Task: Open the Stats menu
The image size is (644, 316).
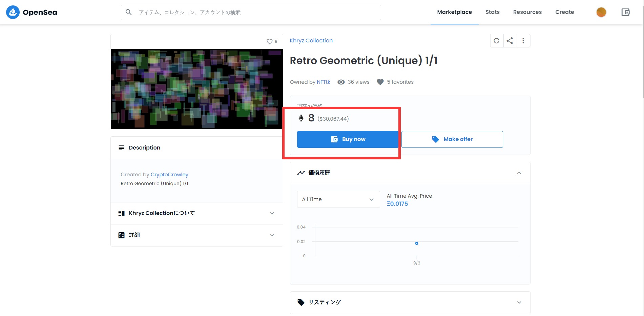Action: pos(492,12)
